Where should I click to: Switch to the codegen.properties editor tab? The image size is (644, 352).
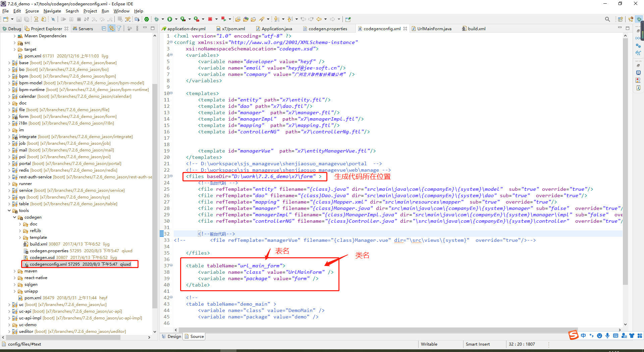pos(327,29)
